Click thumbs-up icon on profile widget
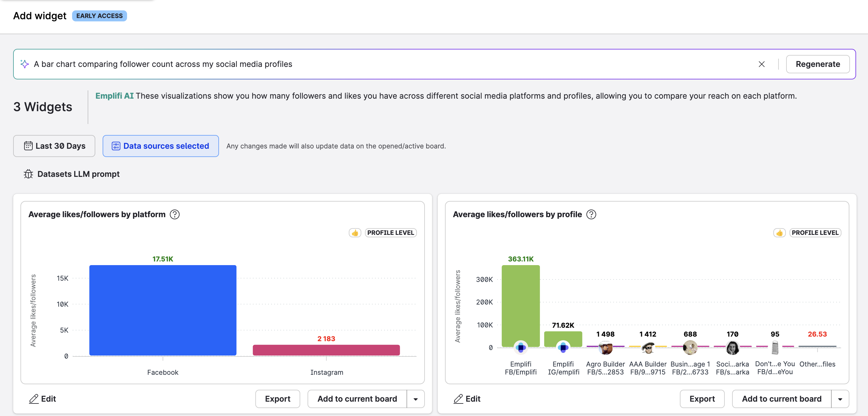 pos(779,233)
